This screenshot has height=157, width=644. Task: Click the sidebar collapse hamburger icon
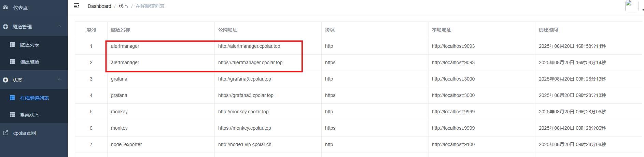point(76,6)
